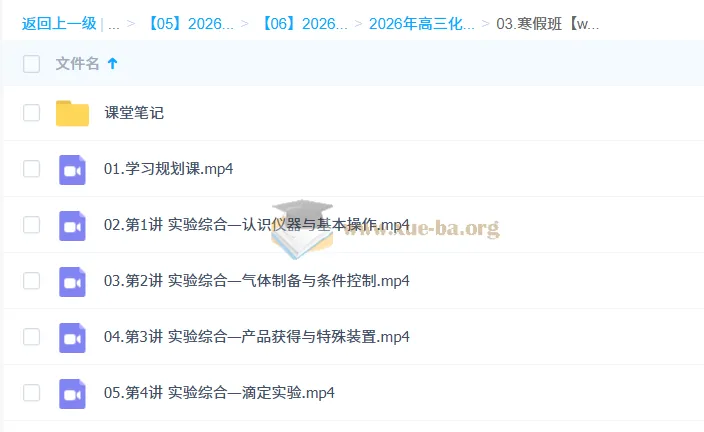Tick checkbox for 05.第4讲 滴定实验 video
The width and height of the screenshot is (704, 432).
point(32,393)
